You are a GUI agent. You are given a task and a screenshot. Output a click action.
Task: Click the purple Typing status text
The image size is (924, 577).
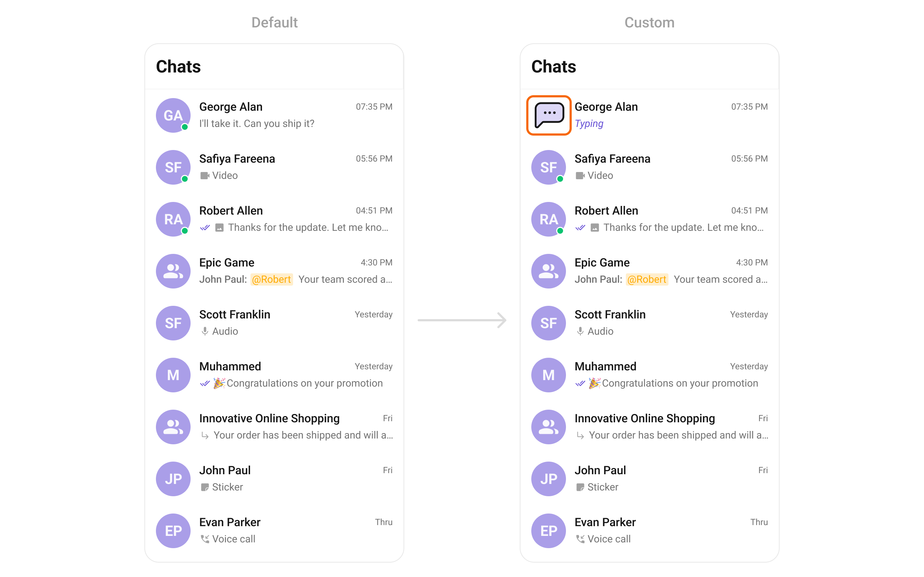tap(589, 124)
